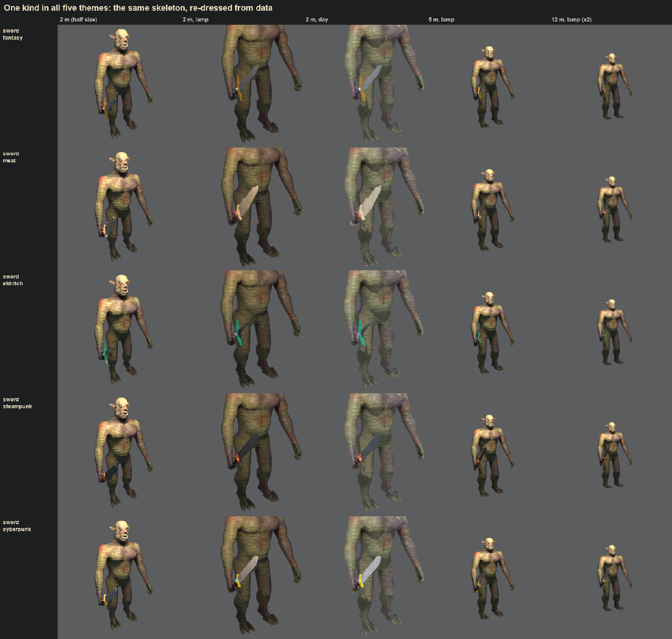Pick the meat render at 2 m half size
Screen dimensions: 672x639
coord(119,209)
